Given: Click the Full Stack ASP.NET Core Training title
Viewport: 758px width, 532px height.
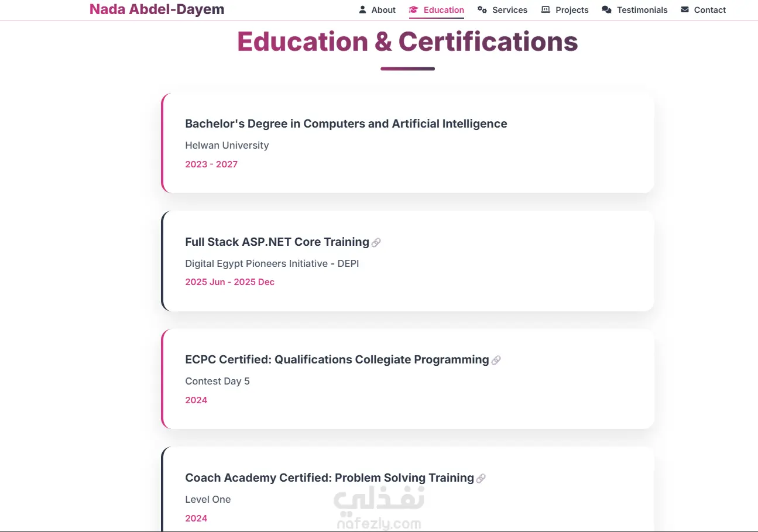Looking at the screenshot, I should pos(277,242).
